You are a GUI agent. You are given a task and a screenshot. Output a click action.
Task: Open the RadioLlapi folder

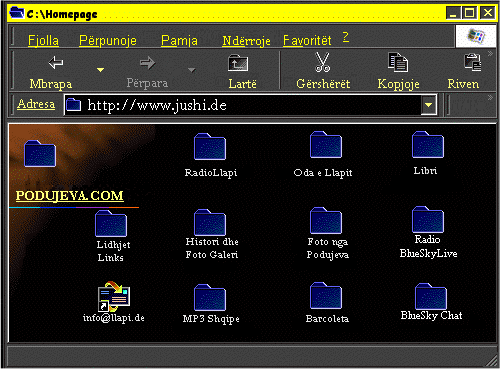[x=210, y=146]
